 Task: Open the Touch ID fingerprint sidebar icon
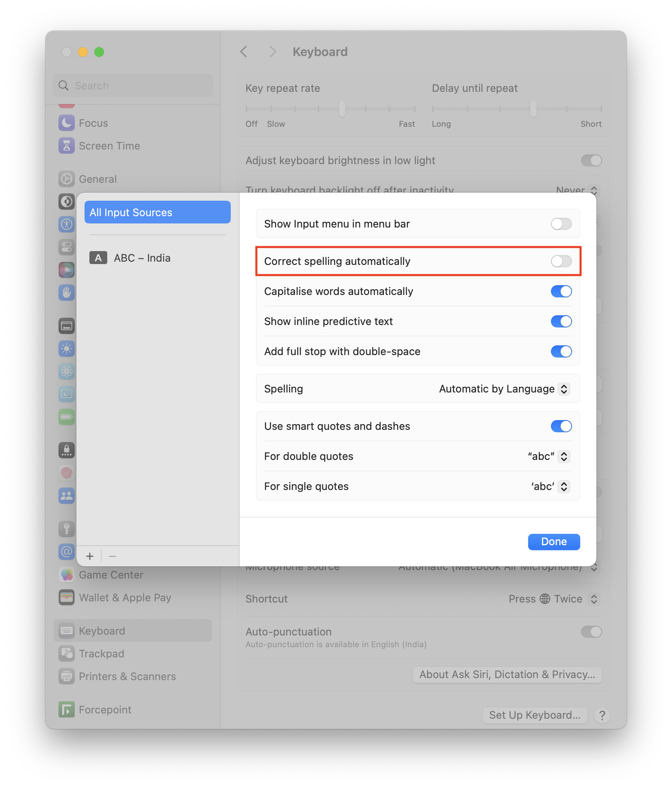click(x=67, y=473)
